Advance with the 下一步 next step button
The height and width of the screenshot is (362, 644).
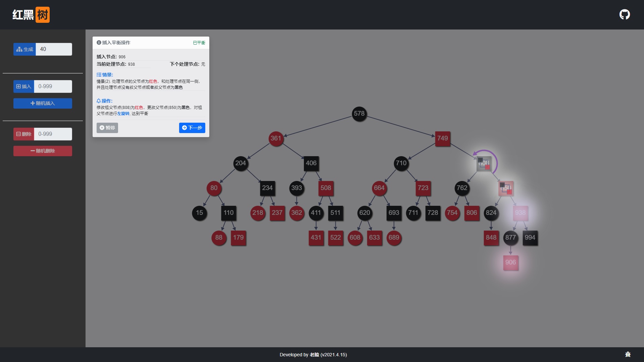(192, 128)
